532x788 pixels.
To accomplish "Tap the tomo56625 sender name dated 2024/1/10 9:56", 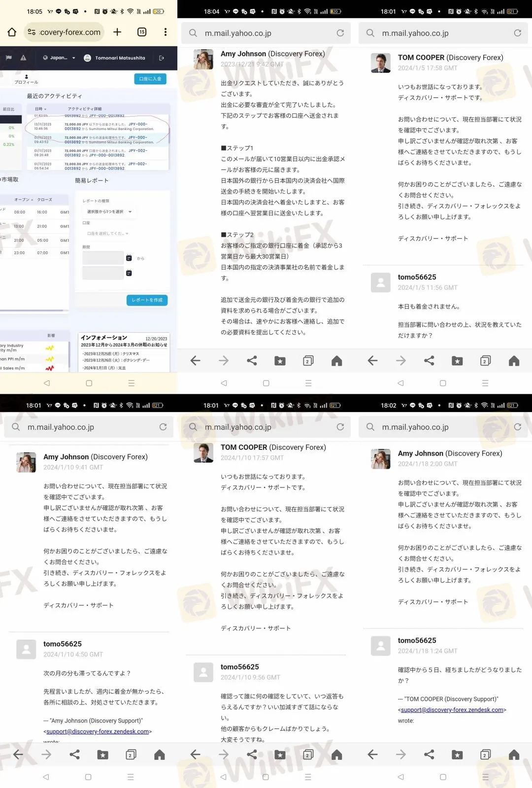I will tap(239, 667).
